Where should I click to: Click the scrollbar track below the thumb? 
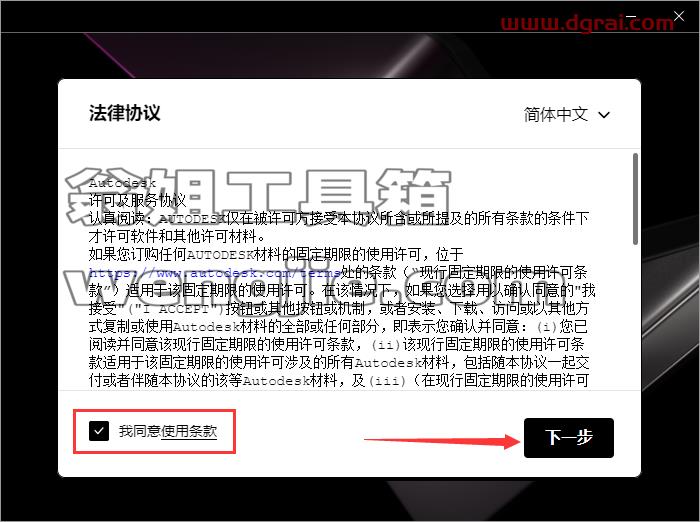click(635, 317)
